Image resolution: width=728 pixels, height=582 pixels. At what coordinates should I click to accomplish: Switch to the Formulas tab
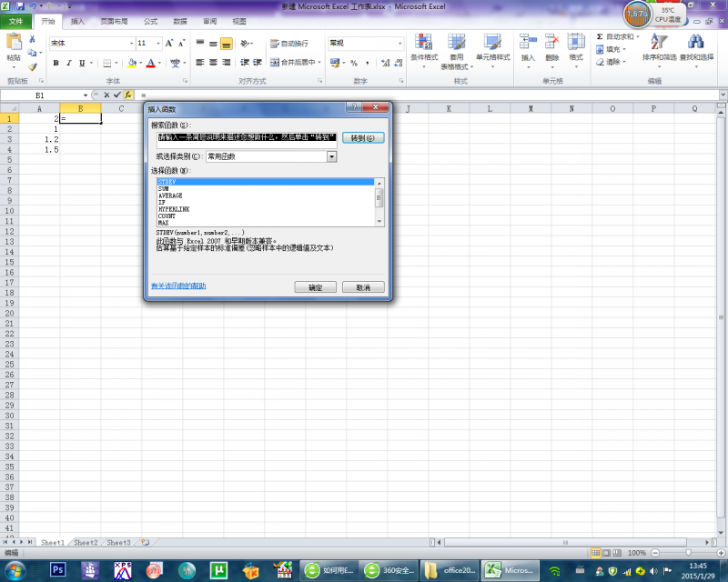click(150, 21)
